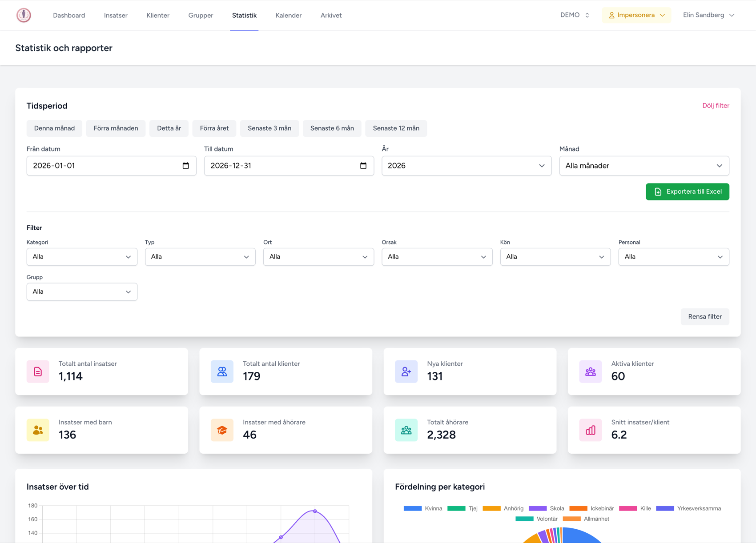Open the Till datum calendar picker icon

363,166
